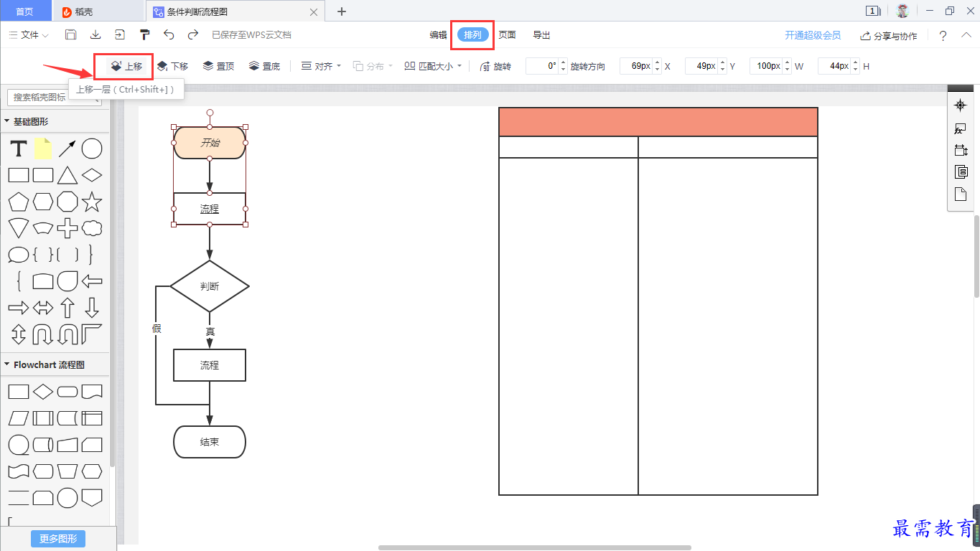980x551 pixels.
Task: Select the five-point star shape
Action: click(x=92, y=202)
